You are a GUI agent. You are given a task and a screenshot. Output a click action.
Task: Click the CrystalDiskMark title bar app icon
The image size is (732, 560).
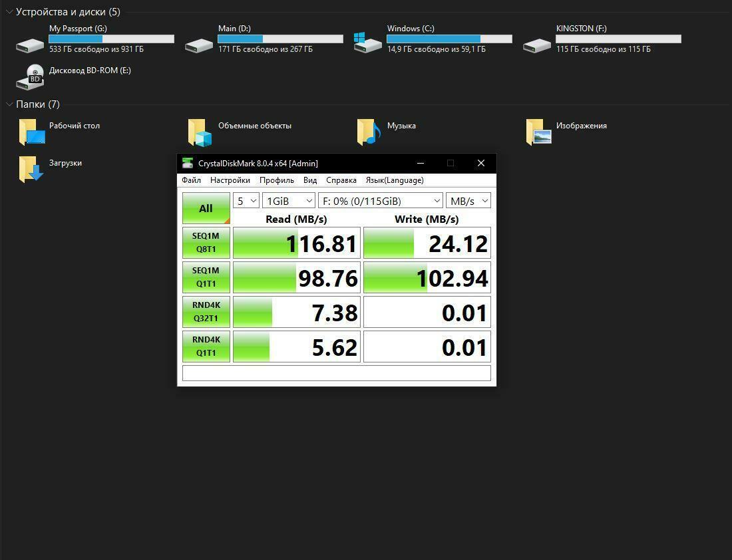(x=188, y=164)
